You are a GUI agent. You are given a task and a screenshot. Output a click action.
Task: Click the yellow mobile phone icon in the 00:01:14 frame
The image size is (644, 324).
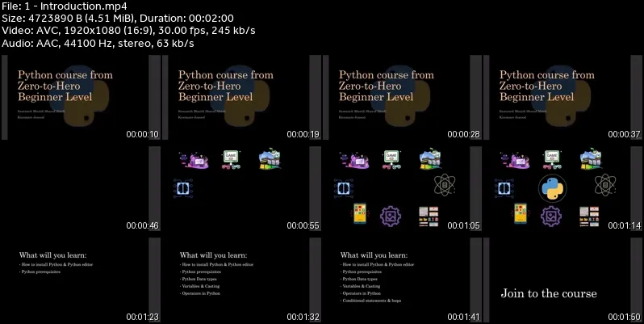521,213
